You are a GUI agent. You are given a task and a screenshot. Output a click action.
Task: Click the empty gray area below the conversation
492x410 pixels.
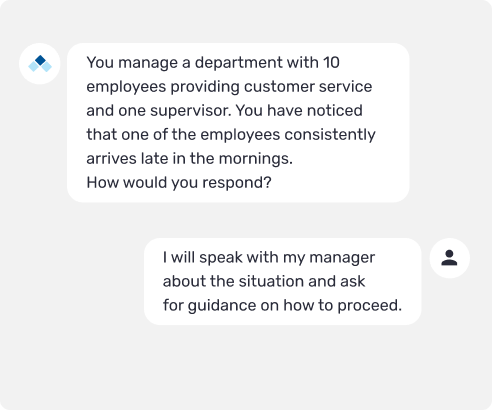246,367
